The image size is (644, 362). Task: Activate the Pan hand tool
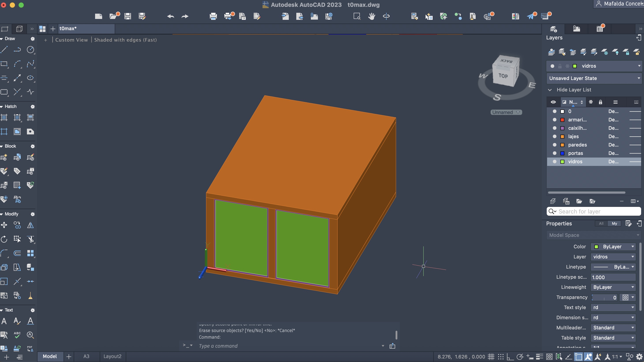click(372, 17)
